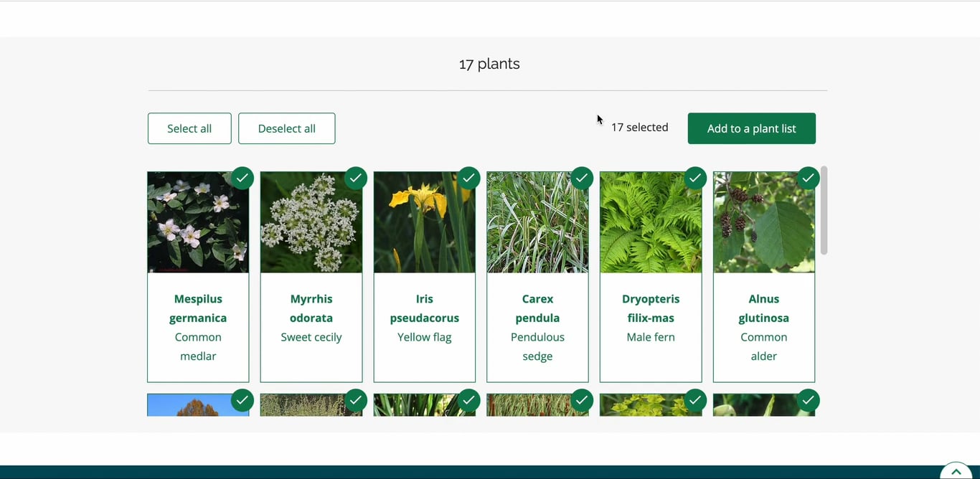This screenshot has width=980, height=479.
Task: Click the Pendulous sedge common name
Action: pos(537,346)
